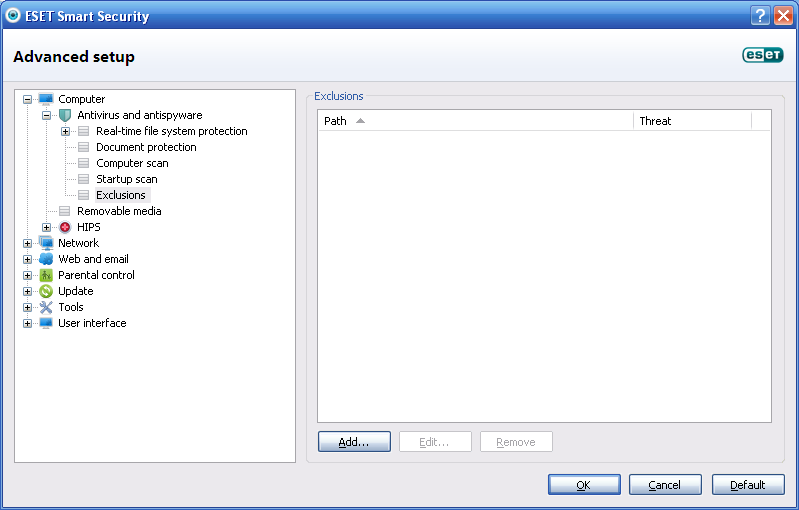The height and width of the screenshot is (510, 799).
Task: Expand the Network tree node
Action: pos(27,243)
